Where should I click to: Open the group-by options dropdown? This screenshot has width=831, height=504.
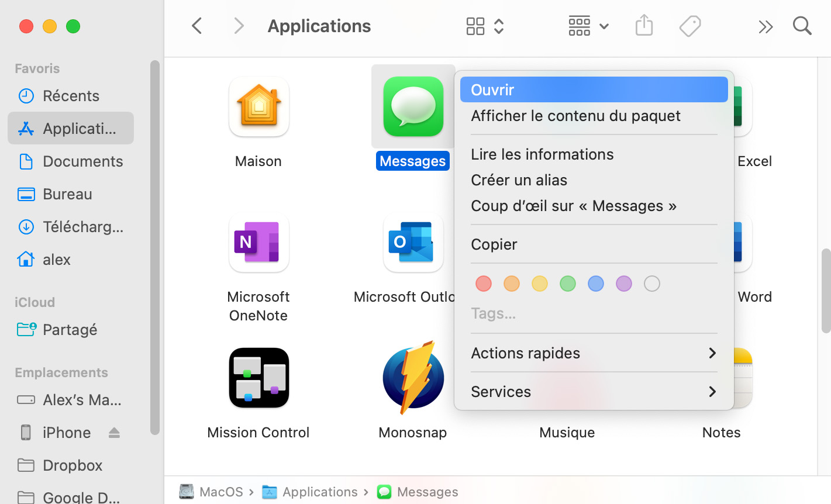pos(589,26)
